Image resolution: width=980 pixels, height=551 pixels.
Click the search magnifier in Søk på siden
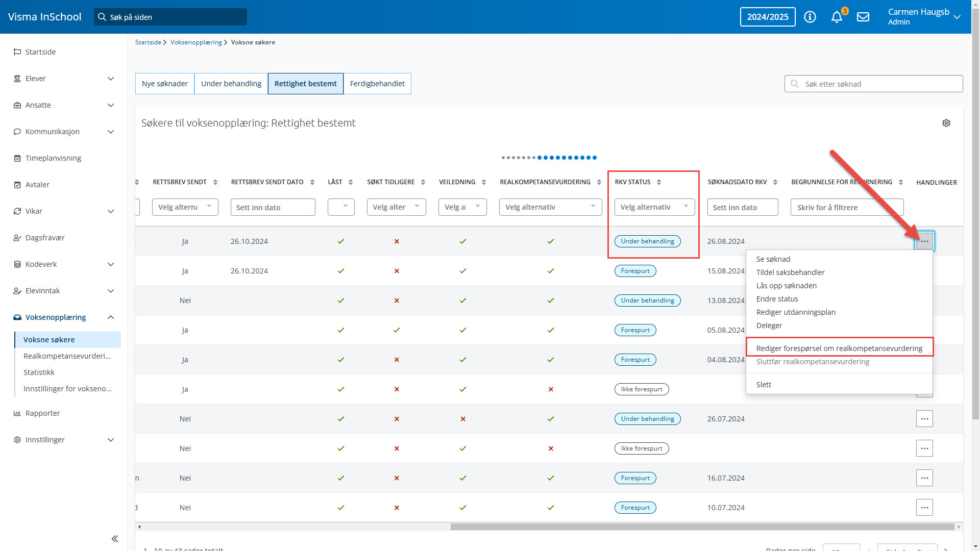(102, 17)
